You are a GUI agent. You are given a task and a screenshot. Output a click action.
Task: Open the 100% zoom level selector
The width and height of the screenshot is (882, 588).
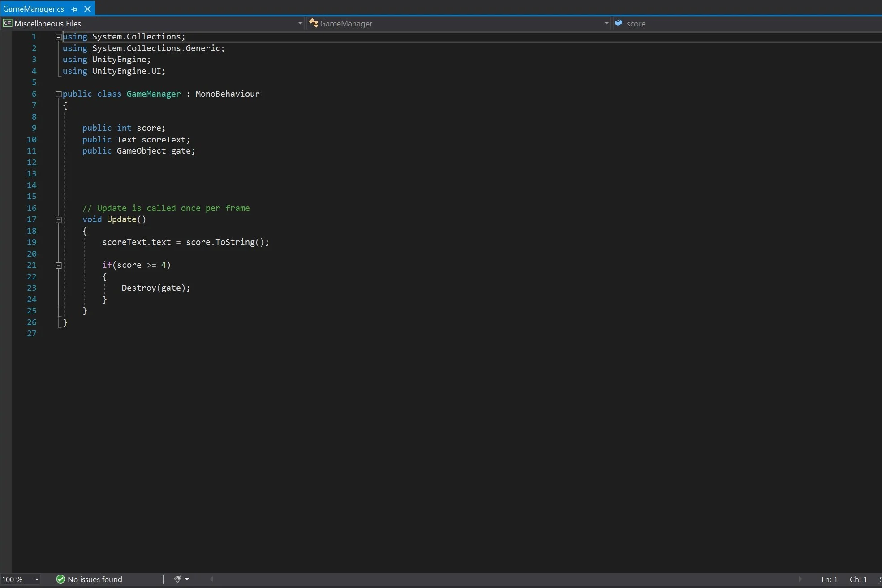coord(37,579)
